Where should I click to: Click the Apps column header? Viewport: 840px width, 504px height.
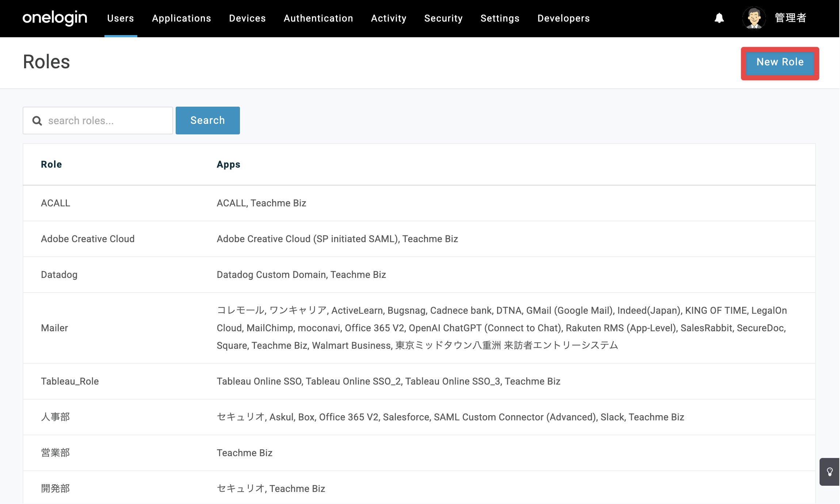[229, 164]
